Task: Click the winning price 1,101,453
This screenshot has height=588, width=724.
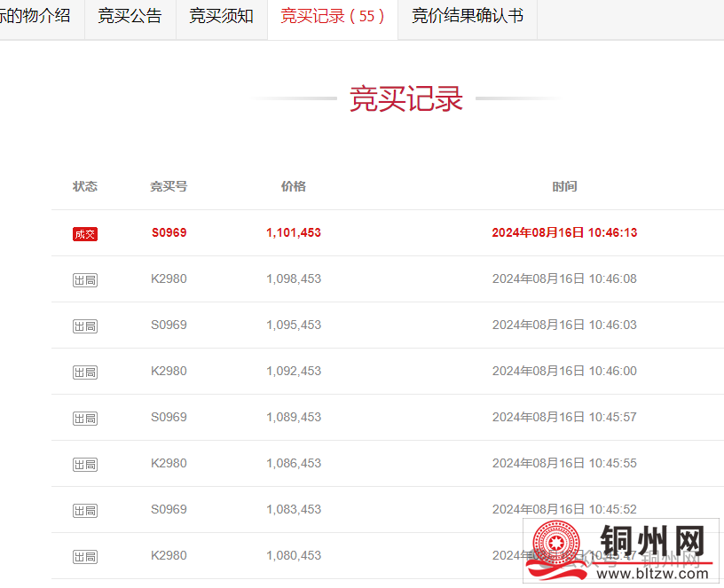Action: coord(294,233)
